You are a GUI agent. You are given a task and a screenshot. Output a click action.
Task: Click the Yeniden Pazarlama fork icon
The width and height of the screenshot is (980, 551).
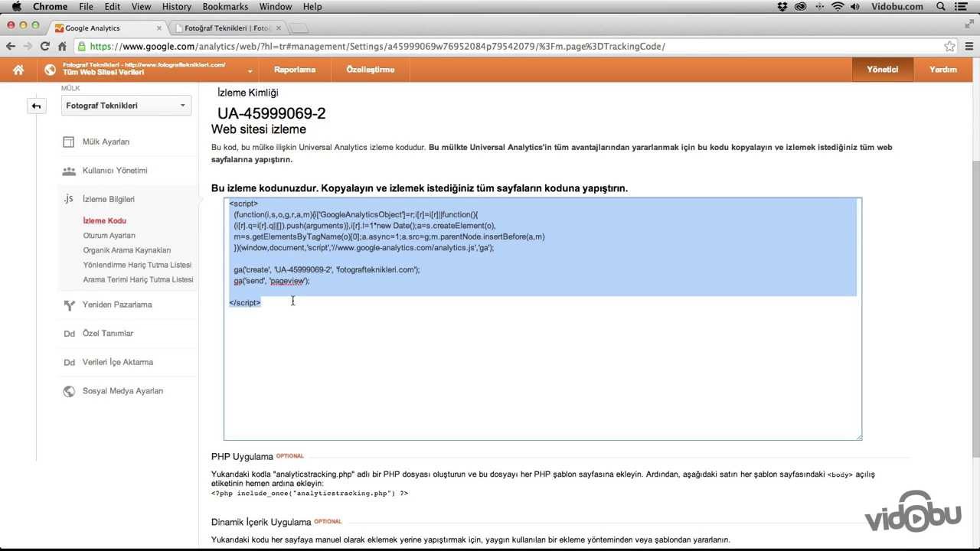tap(69, 305)
